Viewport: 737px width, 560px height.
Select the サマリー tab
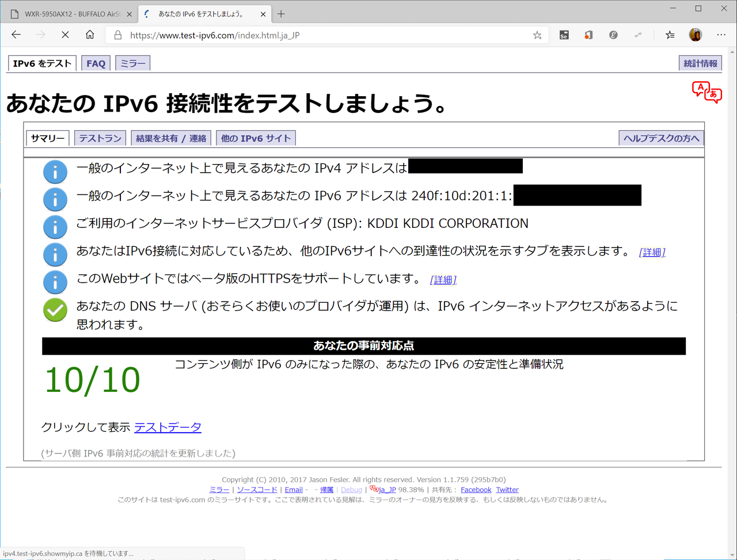pos(48,138)
